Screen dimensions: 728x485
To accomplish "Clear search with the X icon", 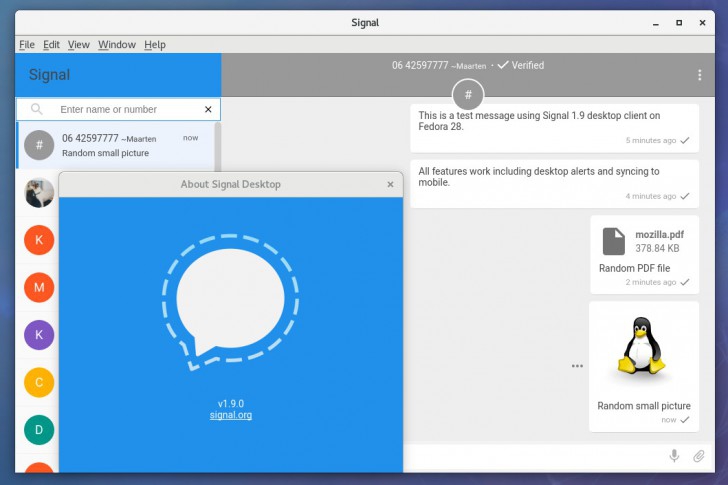I will [208, 109].
